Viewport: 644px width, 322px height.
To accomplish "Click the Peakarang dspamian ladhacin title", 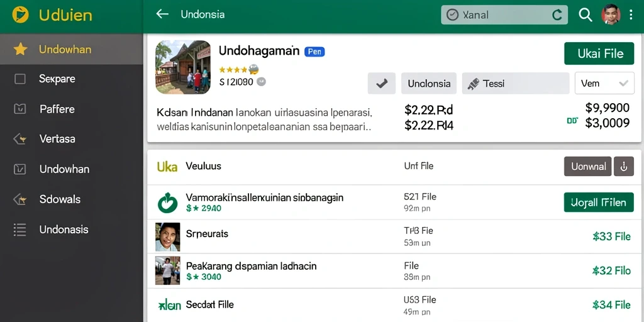I will pos(252,266).
